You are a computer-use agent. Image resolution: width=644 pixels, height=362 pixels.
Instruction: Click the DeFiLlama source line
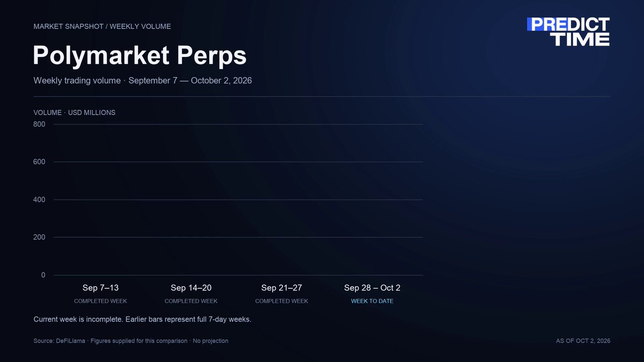click(131, 341)
